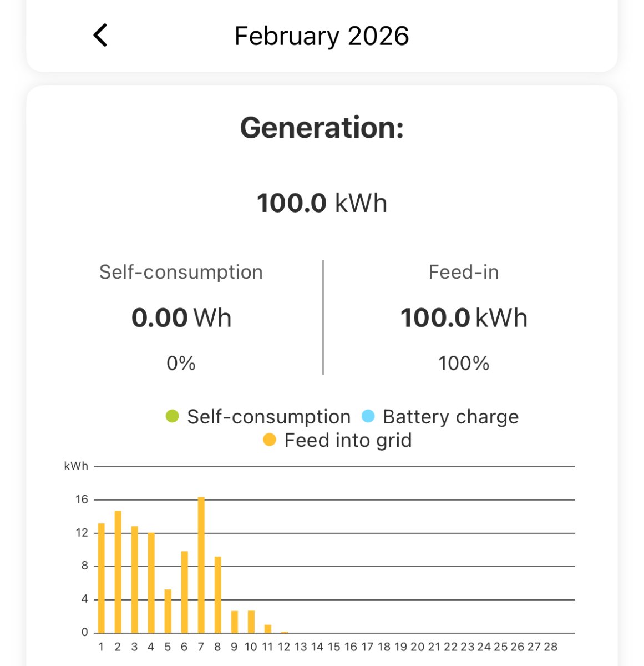644x666 pixels.
Task: Tap the Generation 100.0 kWh total
Action: [322, 203]
